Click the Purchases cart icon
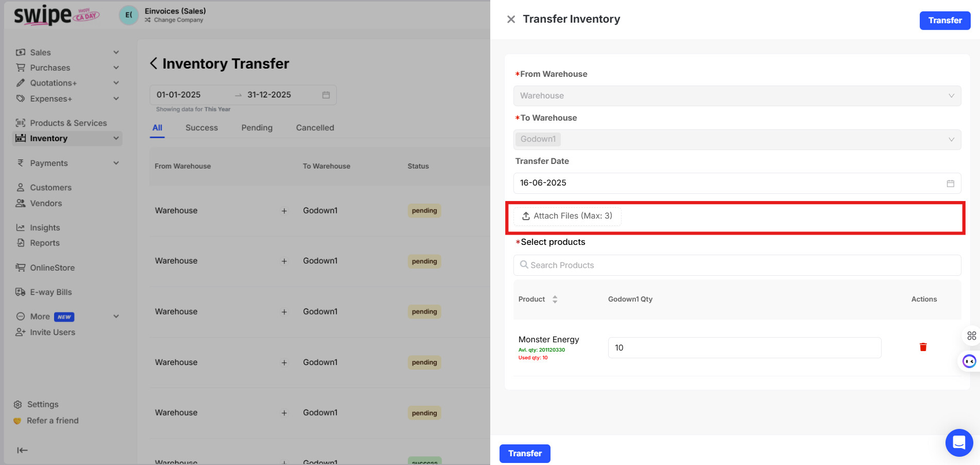The width and height of the screenshot is (980, 465). point(21,68)
